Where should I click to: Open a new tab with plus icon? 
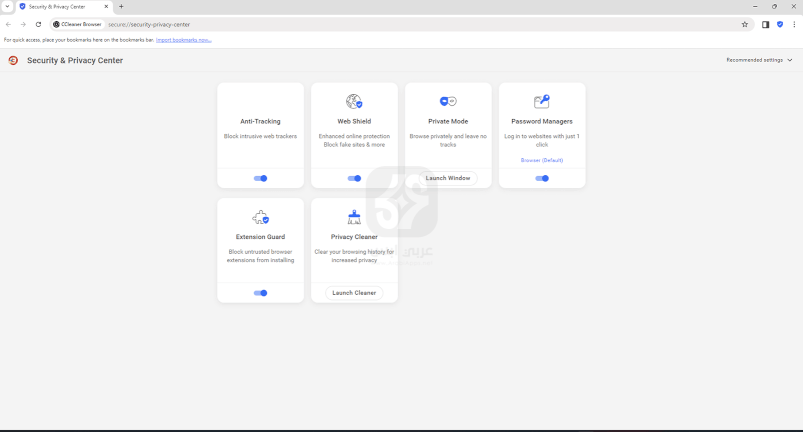click(121, 7)
